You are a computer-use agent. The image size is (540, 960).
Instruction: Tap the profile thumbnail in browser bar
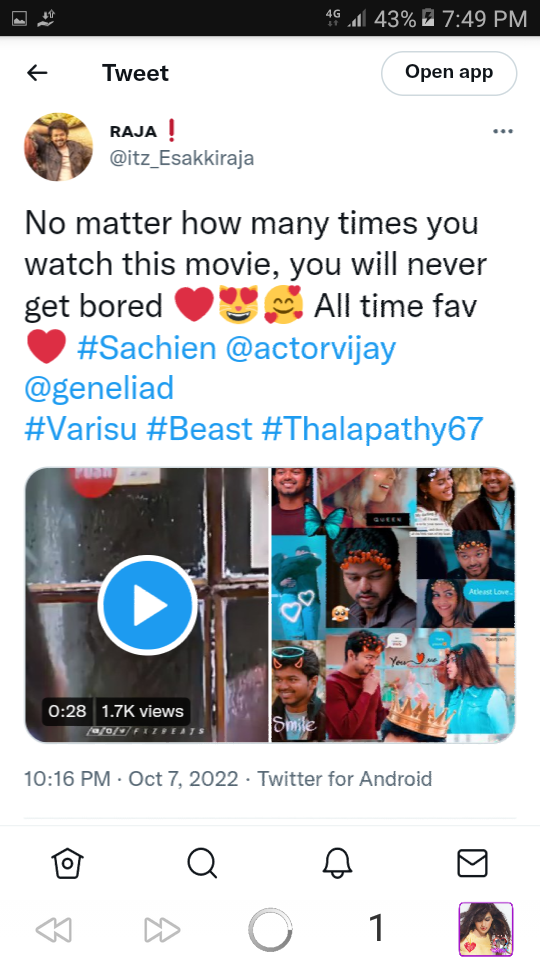[486, 929]
